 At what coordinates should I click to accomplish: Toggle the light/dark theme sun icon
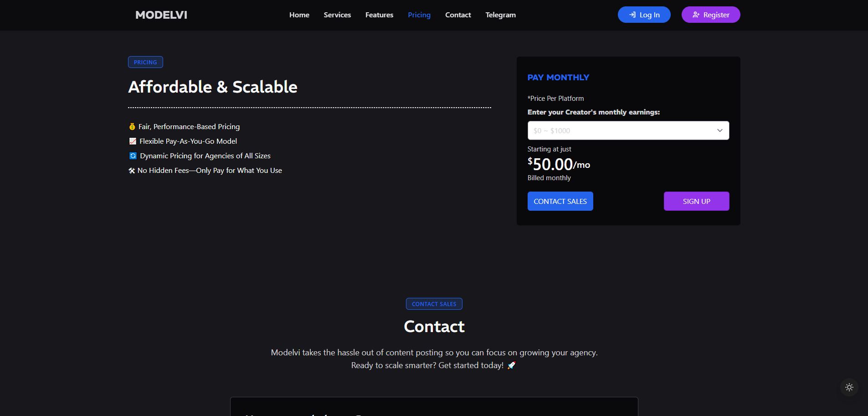point(849,387)
